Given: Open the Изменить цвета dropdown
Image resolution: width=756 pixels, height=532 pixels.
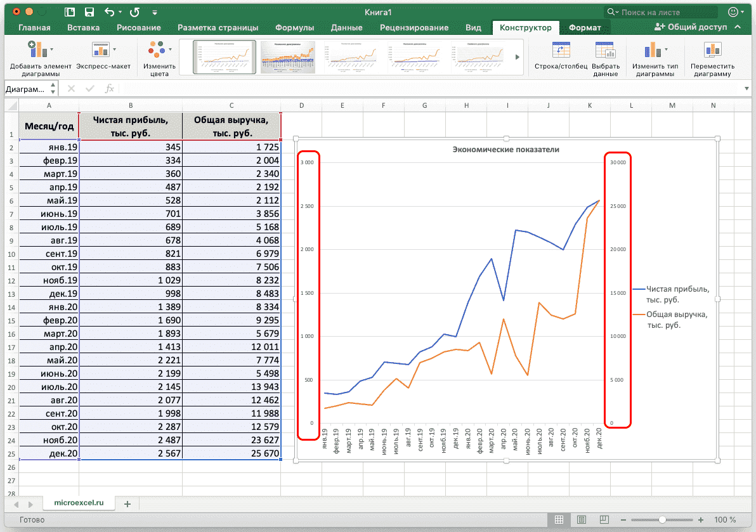Looking at the screenshot, I should coord(159,51).
